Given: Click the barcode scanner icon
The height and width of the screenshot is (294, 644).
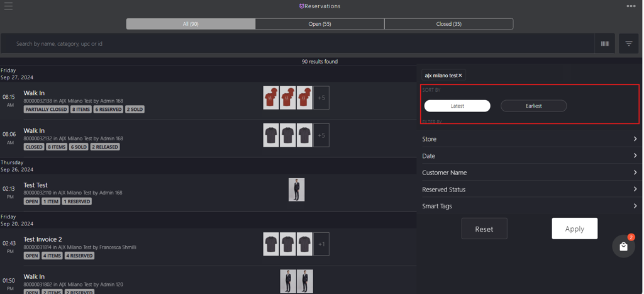Looking at the screenshot, I should point(604,43).
